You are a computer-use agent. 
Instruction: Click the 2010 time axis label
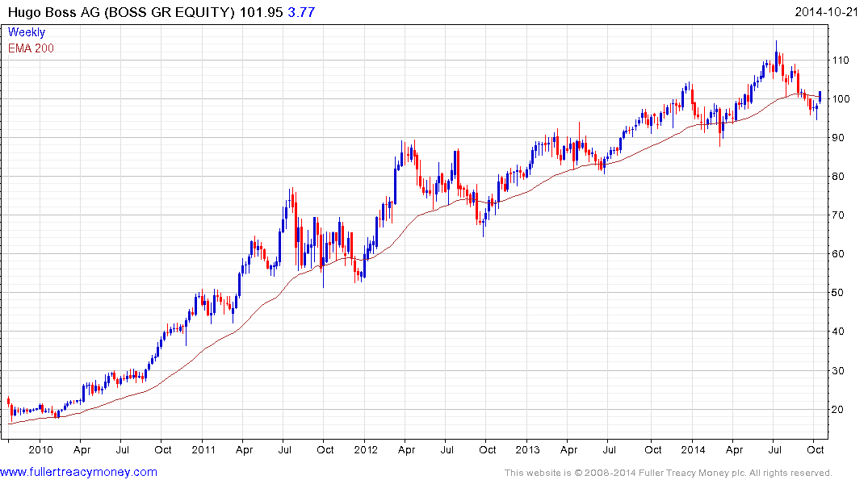click(41, 449)
